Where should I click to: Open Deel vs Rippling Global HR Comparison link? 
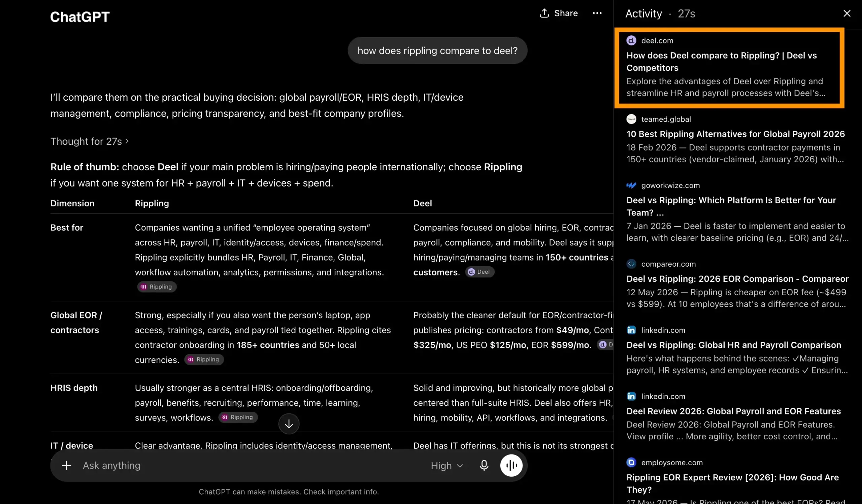click(x=734, y=345)
